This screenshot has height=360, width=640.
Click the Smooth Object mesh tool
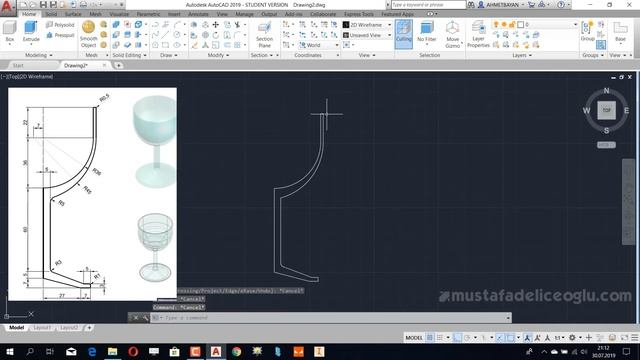tap(88, 34)
